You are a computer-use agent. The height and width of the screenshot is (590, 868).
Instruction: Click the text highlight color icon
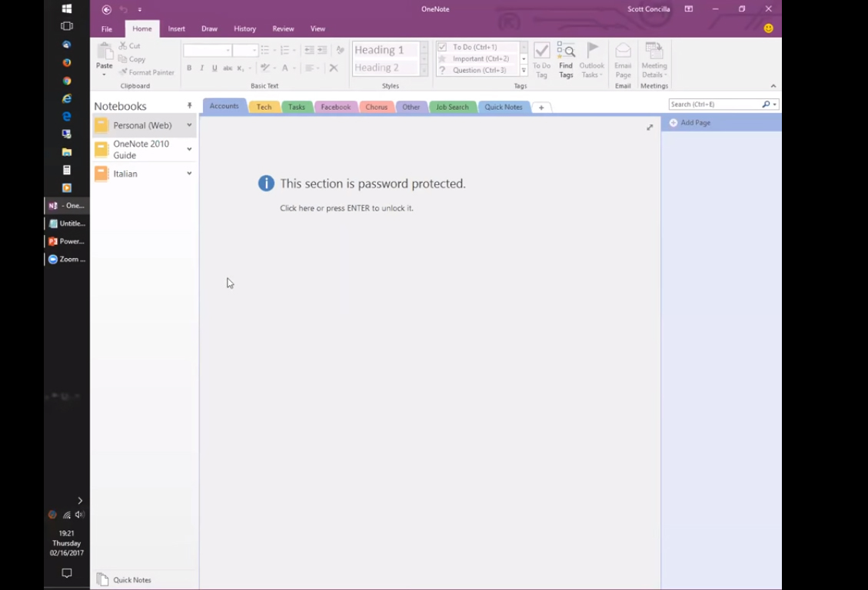[265, 68]
